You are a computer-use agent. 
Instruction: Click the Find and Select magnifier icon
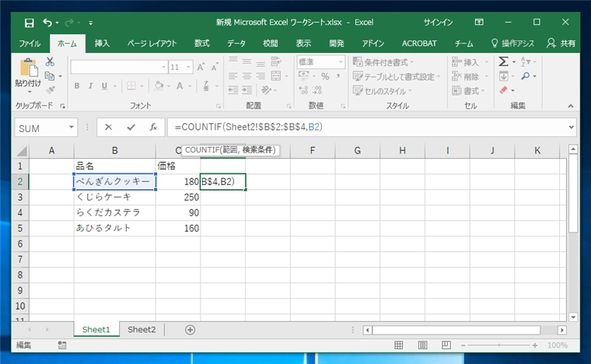(x=526, y=76)
